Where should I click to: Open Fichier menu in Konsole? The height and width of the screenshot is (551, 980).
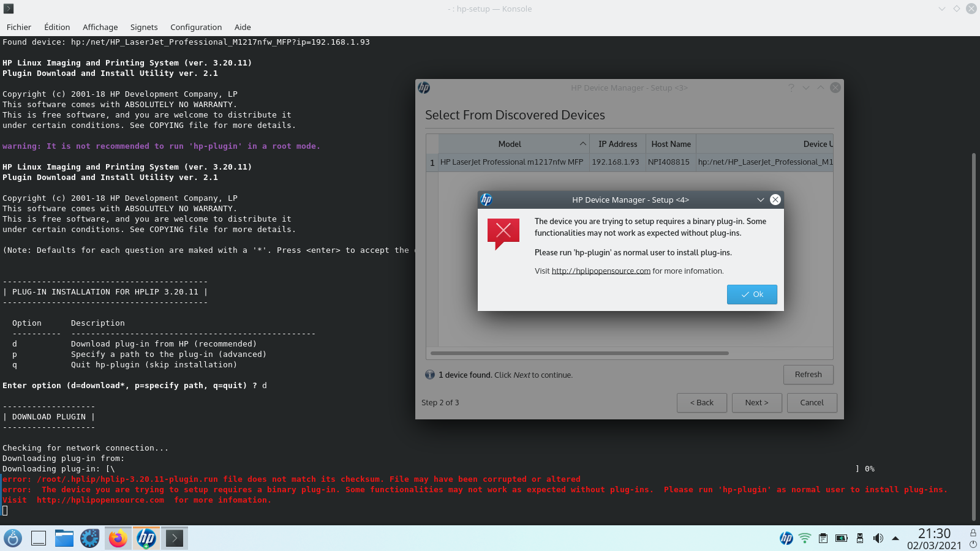tap(19, 27)
